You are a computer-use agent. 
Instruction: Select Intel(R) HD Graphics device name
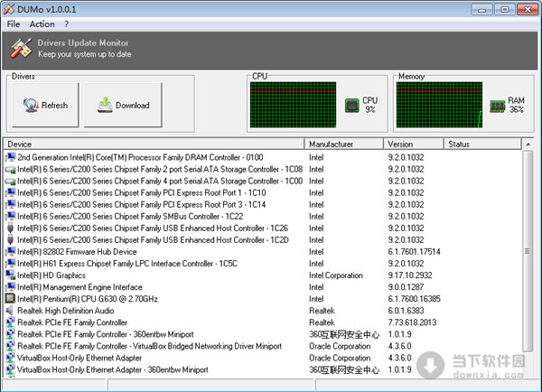point(51,275)
